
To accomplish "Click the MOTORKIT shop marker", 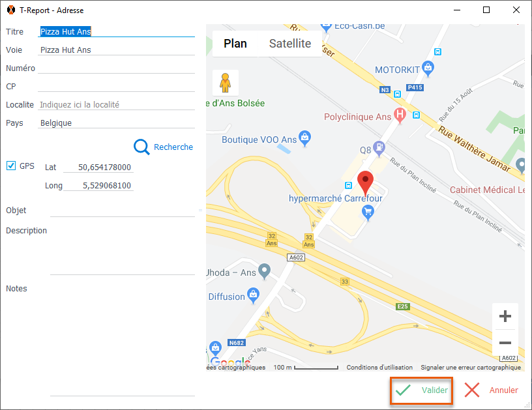I will pos(428,66).
